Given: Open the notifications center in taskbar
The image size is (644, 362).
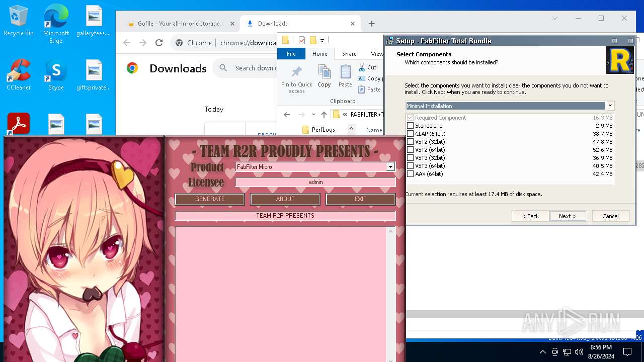Looking at the screenshot, I should [627, 351].
